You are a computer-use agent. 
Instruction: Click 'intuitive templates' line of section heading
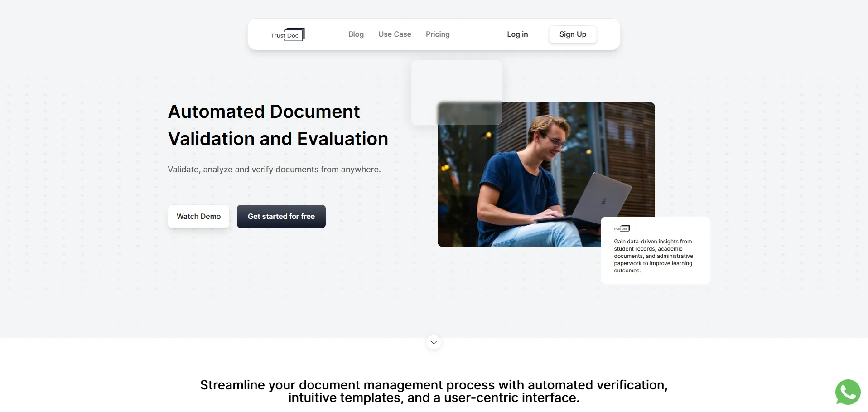click(x=434, y=398)
